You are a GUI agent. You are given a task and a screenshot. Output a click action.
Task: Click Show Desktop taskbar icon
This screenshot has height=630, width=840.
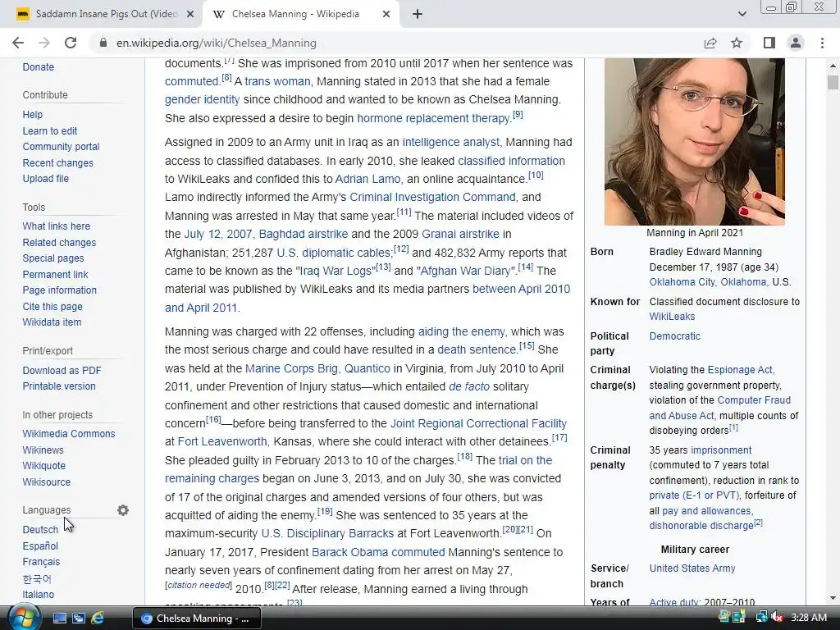59,619
